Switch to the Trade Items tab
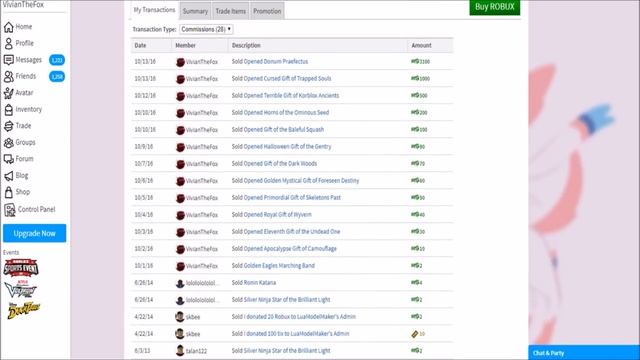Viewport: 640px width, 360px height. click(231, 11)
